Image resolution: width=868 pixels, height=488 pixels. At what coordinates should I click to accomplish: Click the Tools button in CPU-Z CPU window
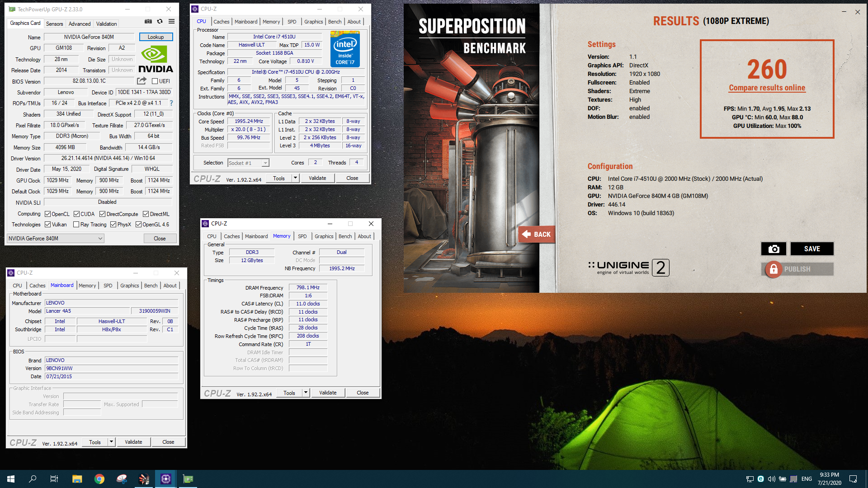tap(279, 178)
